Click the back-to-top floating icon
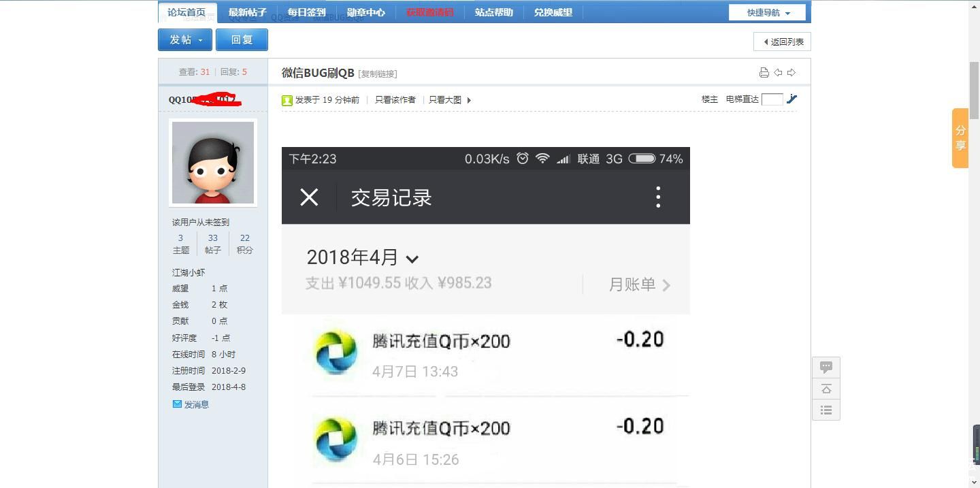The height and width of the screenshot is (488, 980). pos(826,389)
